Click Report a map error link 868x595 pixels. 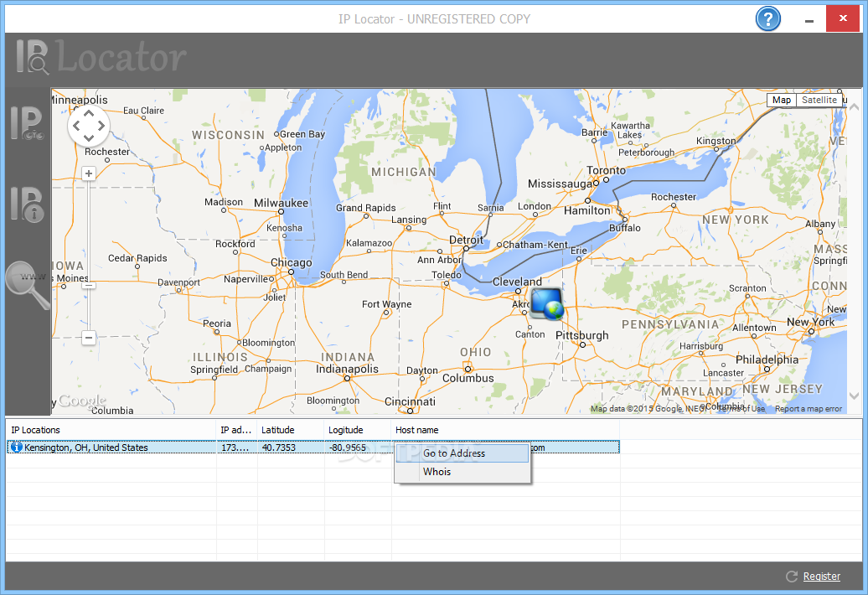tap(809, 408)
